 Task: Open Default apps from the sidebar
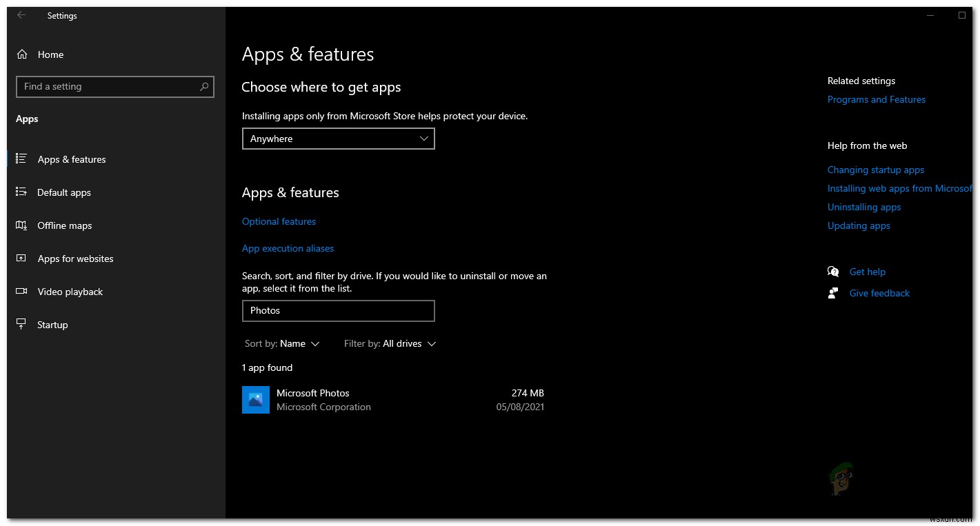pos(21,192)
